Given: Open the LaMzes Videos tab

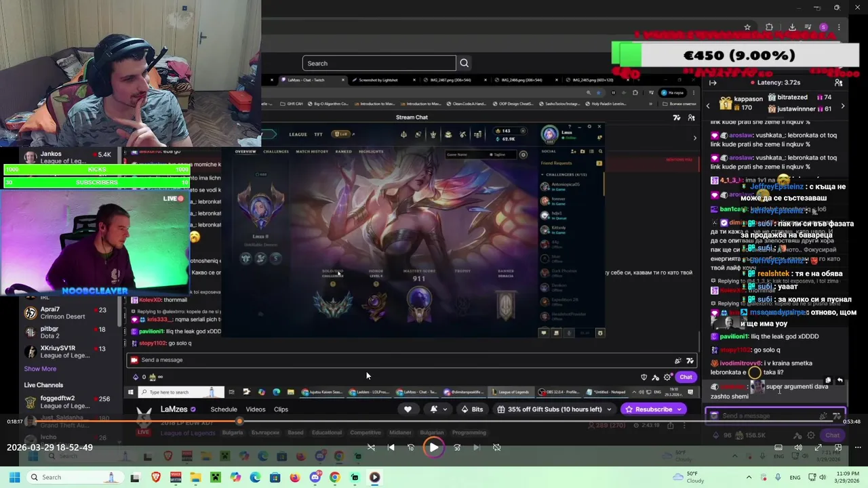Looking at the screenshot, I should coord(256,409).
